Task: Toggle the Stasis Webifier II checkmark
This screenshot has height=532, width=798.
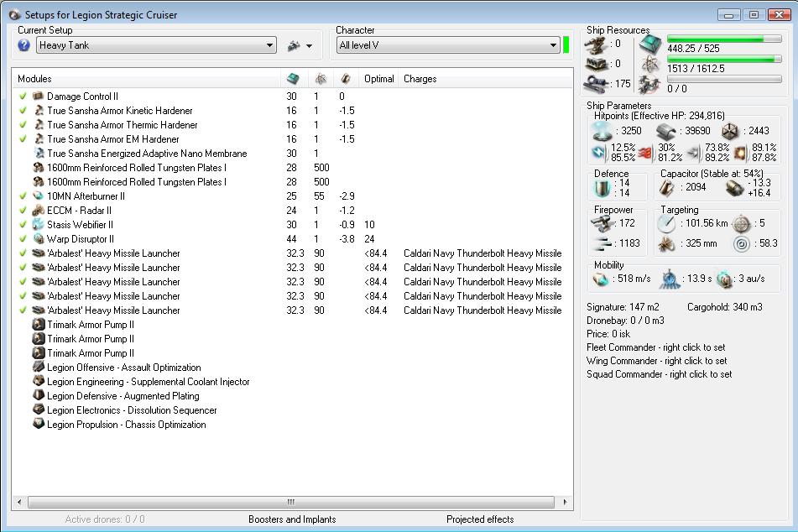Action: click(x=23, y=224)
